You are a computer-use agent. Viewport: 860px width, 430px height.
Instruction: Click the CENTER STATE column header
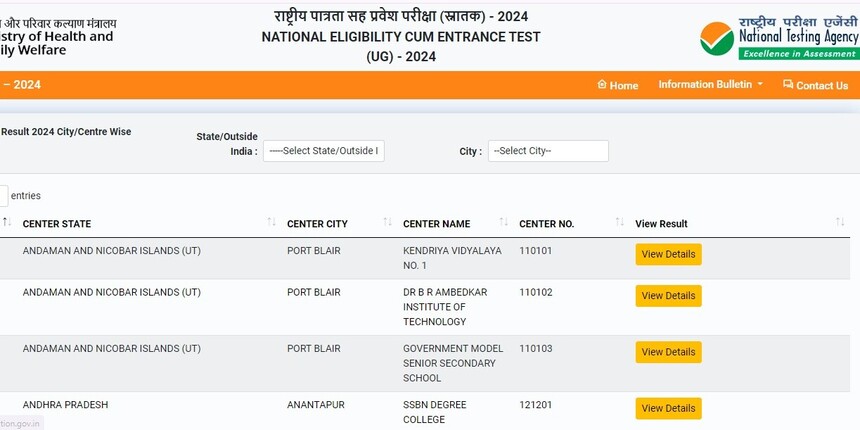point(57,224)
